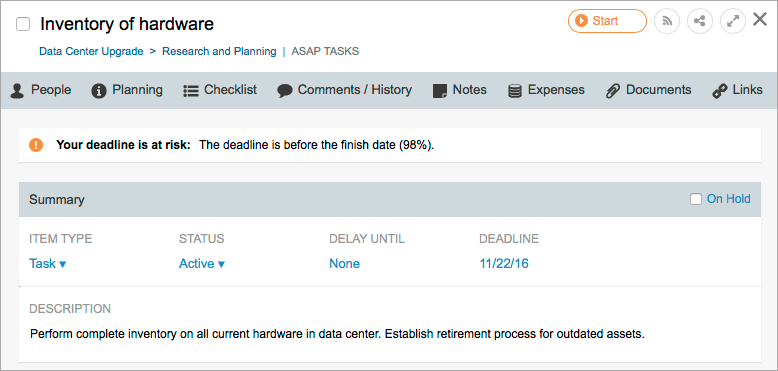Open Research and Planning breadcrumb link
This screenshot has height=371, width=778.
tap(219, 51)
